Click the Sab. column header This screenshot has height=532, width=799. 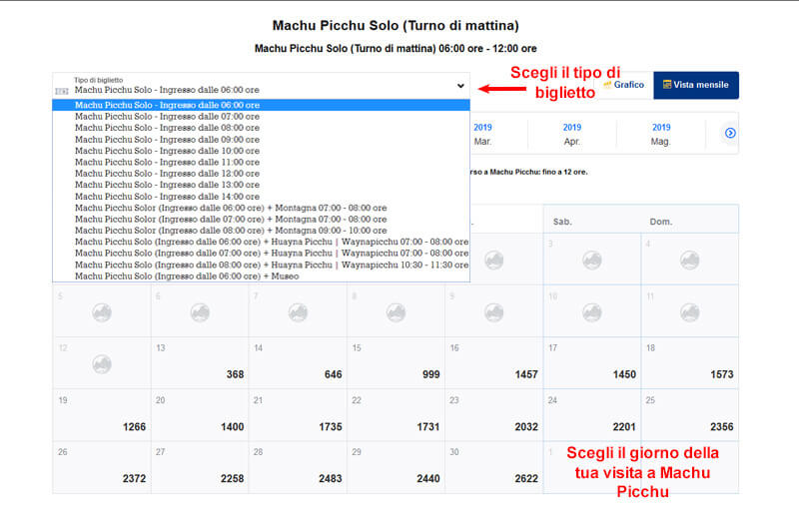tap(562, 222)
